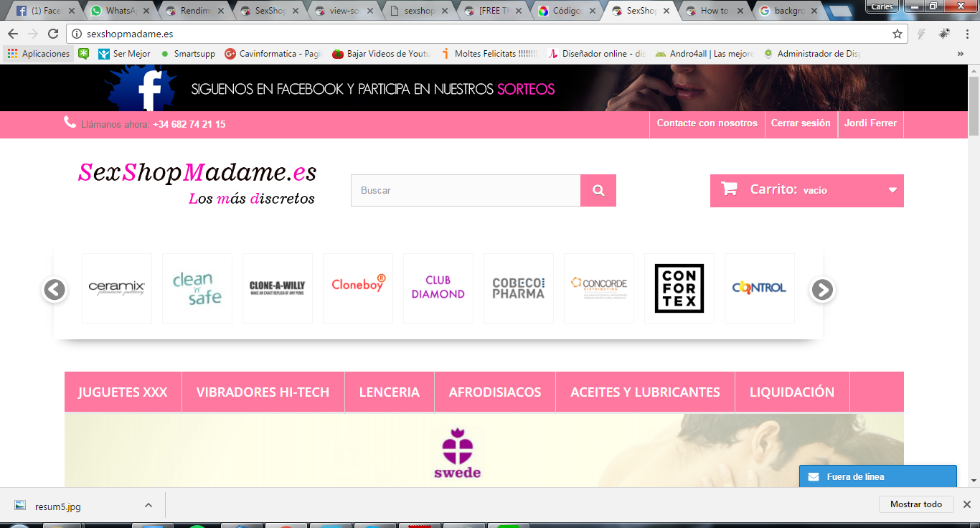Viewport: 980px width, 528px height.
Task: Open the LIQUIDACIÓN menu
Action: (x=792, y=392)
